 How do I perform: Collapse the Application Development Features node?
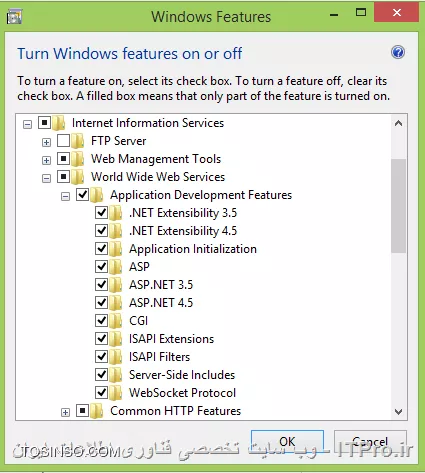[x=65, y=197]
